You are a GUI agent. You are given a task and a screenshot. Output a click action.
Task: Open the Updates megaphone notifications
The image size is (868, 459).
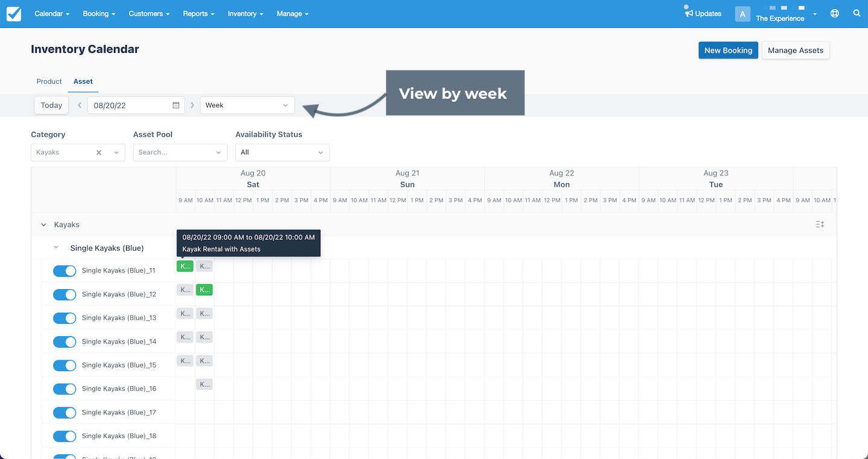pyautogui.click(x=703, y=13)
